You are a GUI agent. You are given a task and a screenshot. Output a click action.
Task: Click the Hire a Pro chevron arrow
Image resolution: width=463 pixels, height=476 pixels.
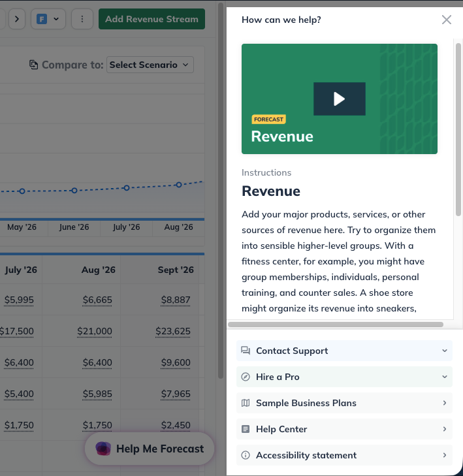coord(445,377)
